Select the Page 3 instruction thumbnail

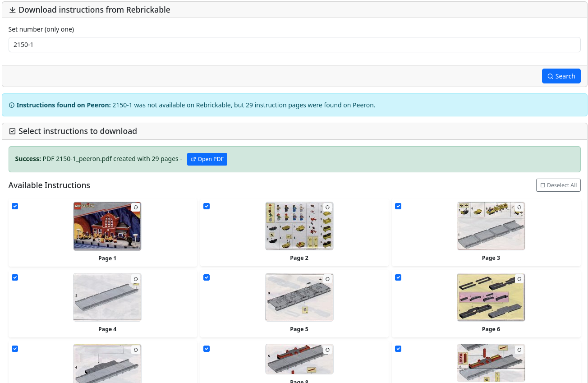click(491, 226)
